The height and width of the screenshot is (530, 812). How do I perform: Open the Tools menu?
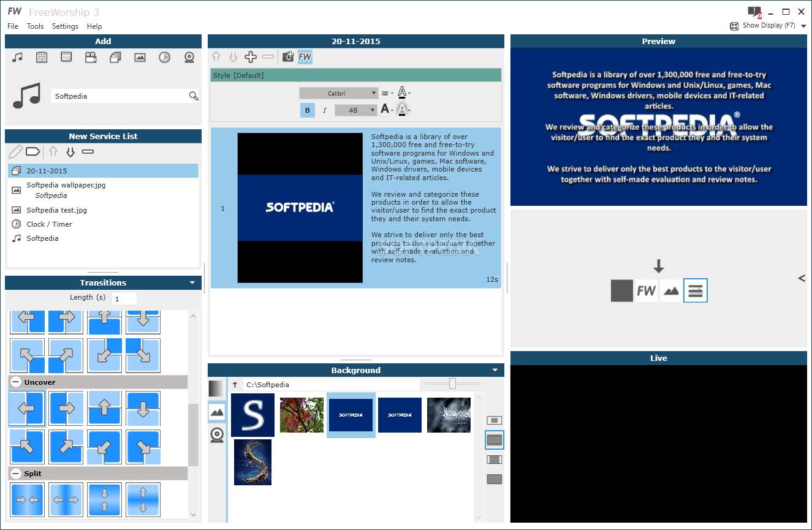coord(35,26)
